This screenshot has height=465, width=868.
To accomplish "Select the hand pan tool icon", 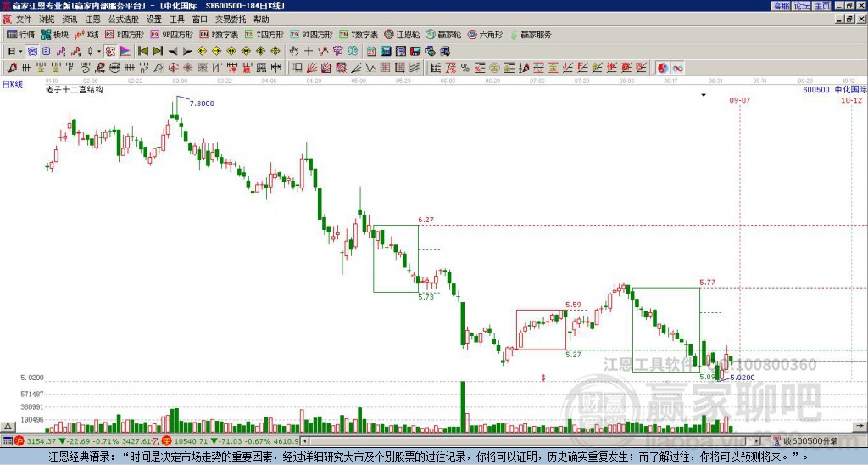I will pos(293,51).
